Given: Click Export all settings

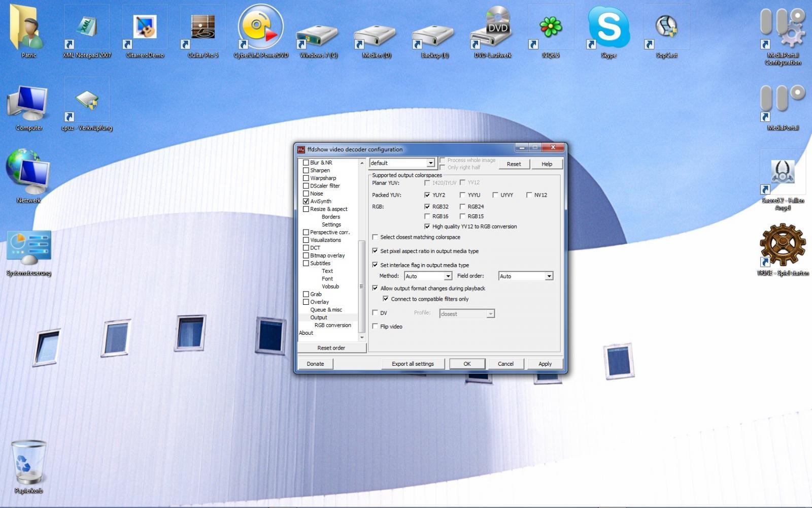Looking at the screenshot, I should tap(413, 364).
